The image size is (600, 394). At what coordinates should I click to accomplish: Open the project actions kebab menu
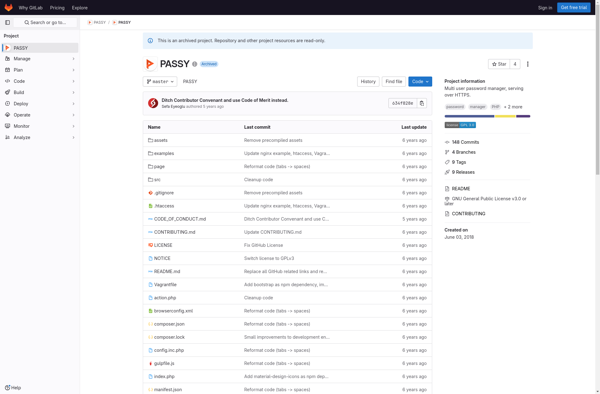coord(528,64)
